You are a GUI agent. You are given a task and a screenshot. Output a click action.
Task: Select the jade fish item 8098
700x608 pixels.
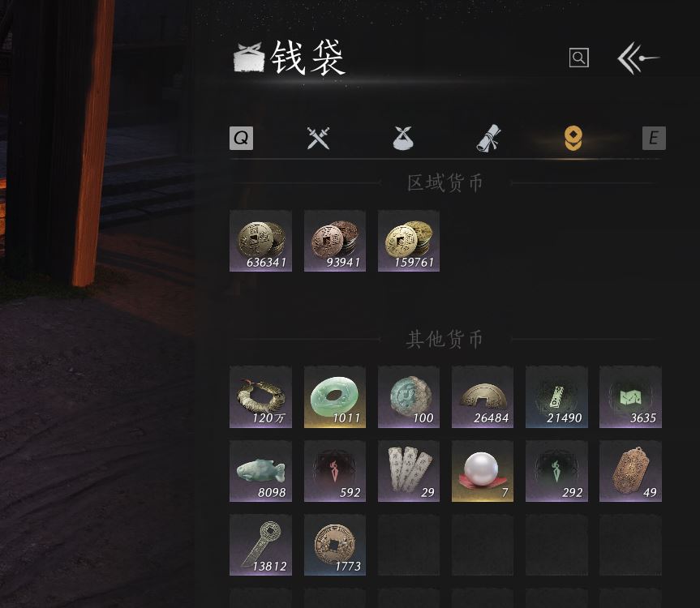(x=260, y=471)
